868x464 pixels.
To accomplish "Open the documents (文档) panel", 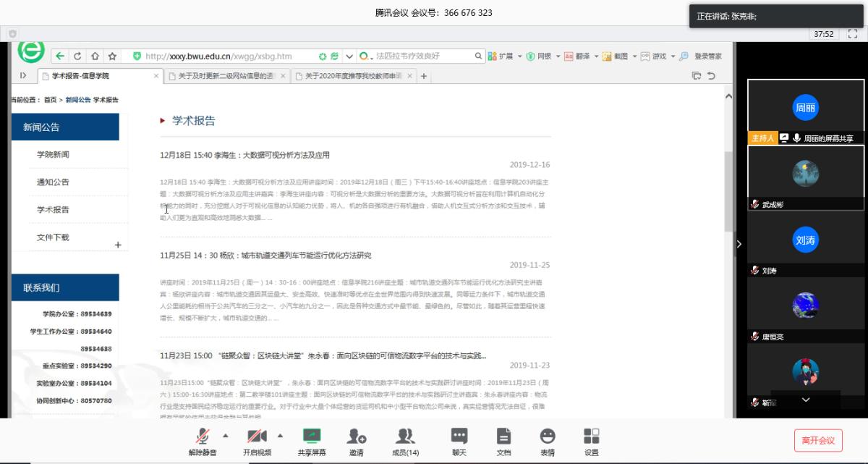I will (x=503, y=441).
